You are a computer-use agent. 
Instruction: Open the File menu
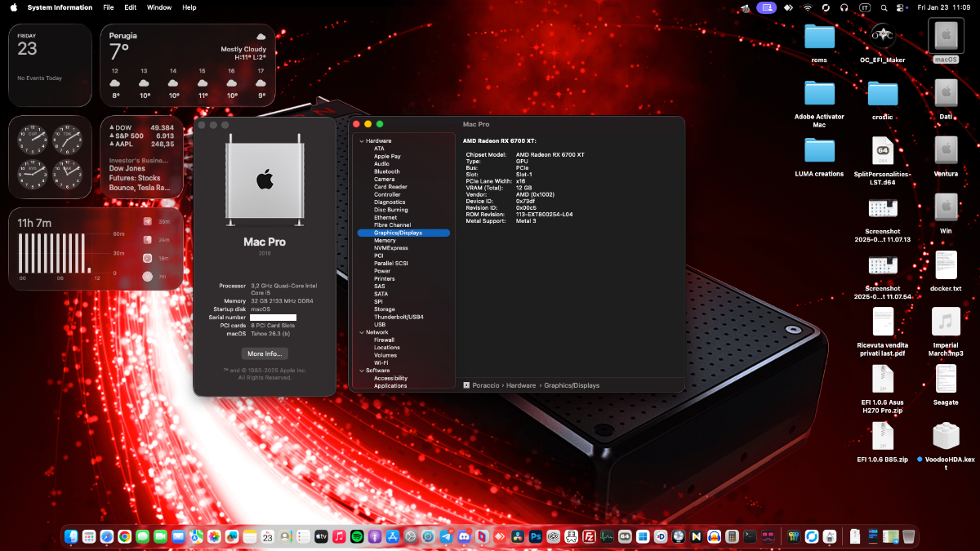(x=109, y=7)
